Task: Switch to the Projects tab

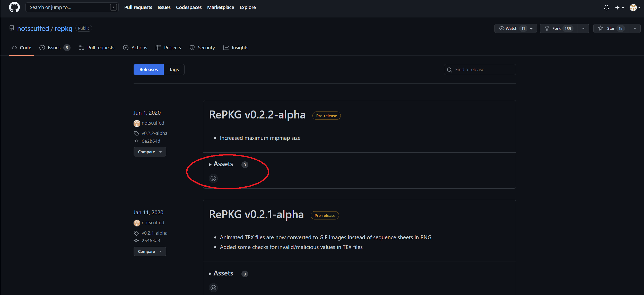Action: pos(168,48)
